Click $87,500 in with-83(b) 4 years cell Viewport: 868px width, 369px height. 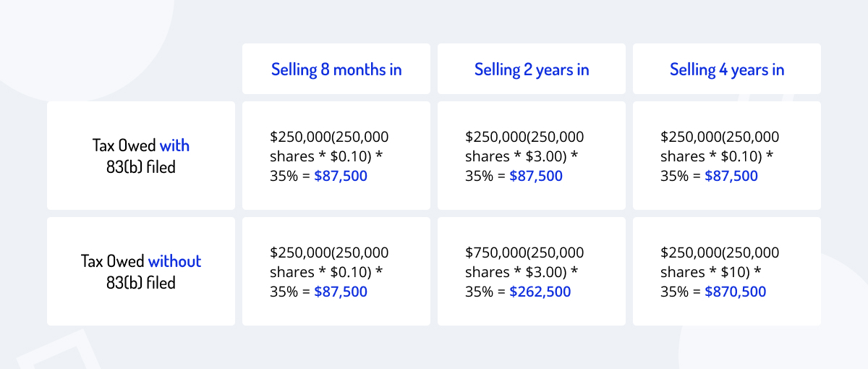click(x=731, y=176)
